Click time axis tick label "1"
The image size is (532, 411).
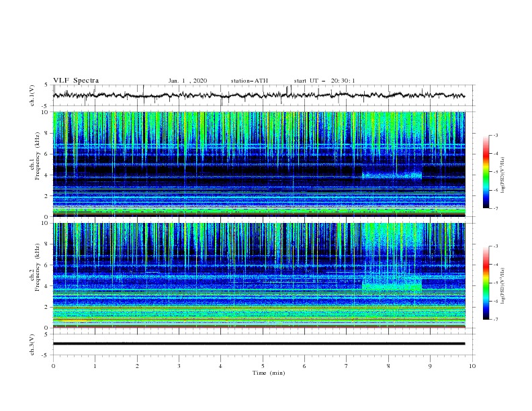click(x=95, y=366)
